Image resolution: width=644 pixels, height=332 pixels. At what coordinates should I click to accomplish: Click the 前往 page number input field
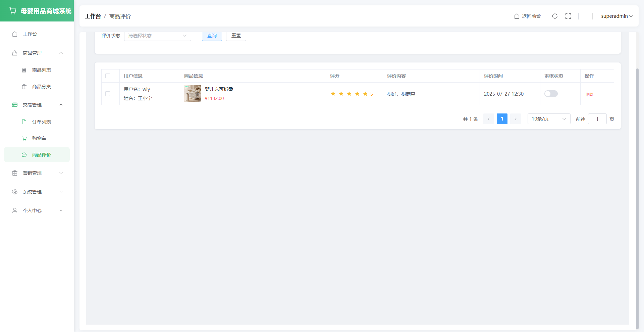click(597, 119)
